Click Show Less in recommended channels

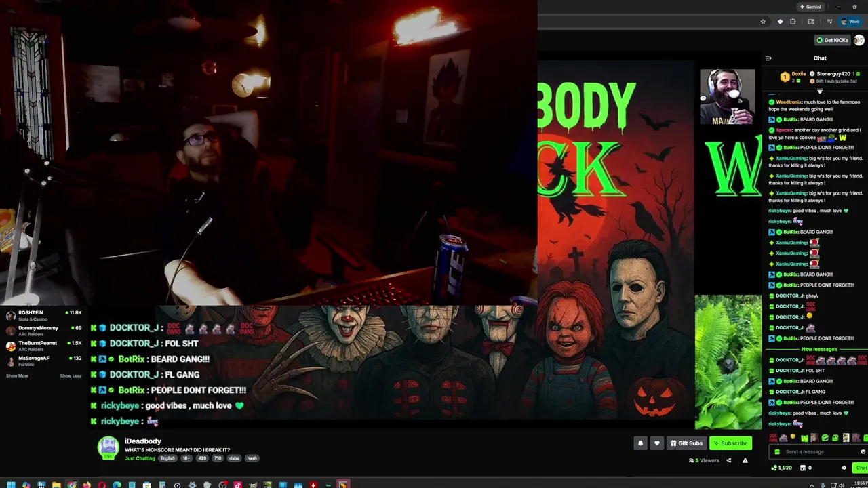coord(71,375)
